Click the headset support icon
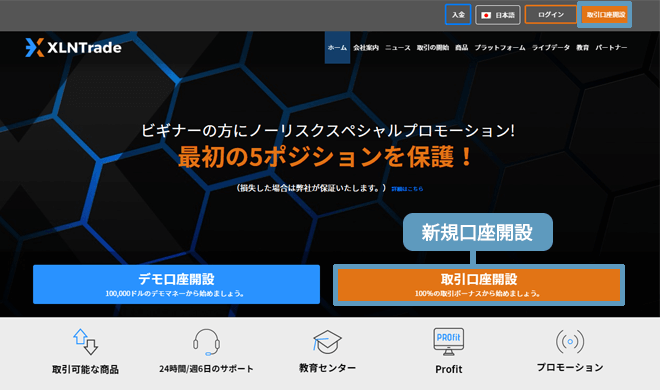This screenshot has height=390, width=660. 206,342
